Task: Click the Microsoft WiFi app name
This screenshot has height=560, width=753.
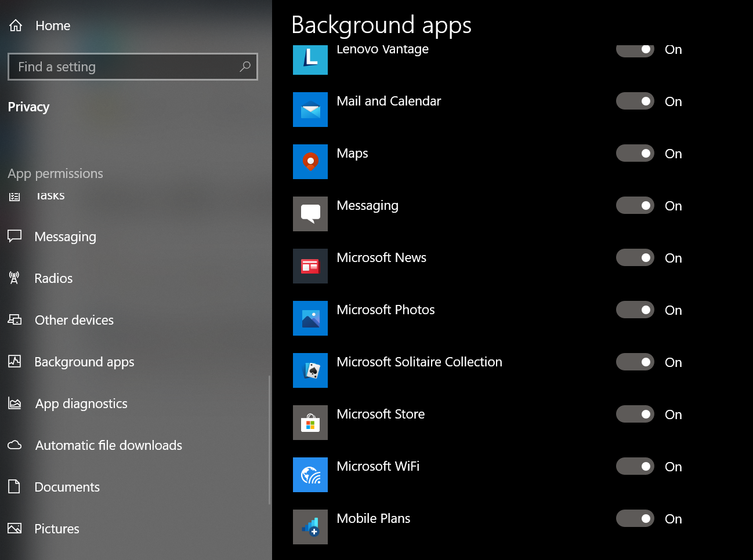Action: pyautogui.click(x=378, y=466)
